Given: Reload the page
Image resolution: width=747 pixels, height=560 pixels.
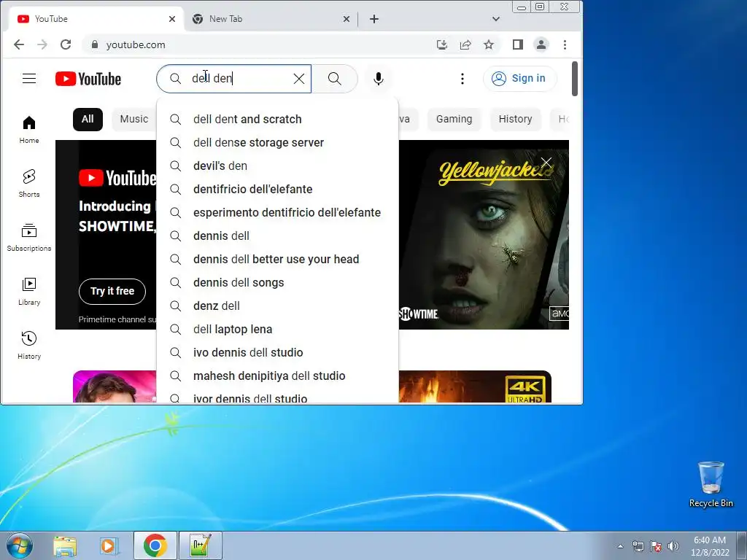Looking at the screenshot, I should 66,44.
